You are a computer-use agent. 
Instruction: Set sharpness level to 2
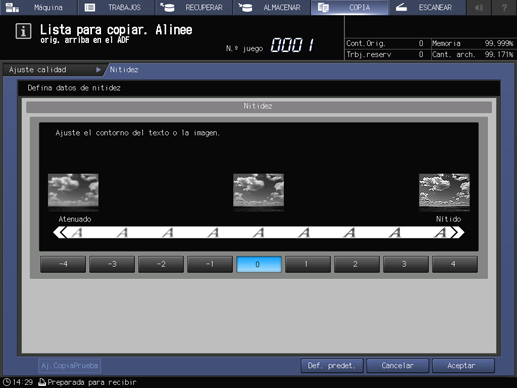click(357, 264)
